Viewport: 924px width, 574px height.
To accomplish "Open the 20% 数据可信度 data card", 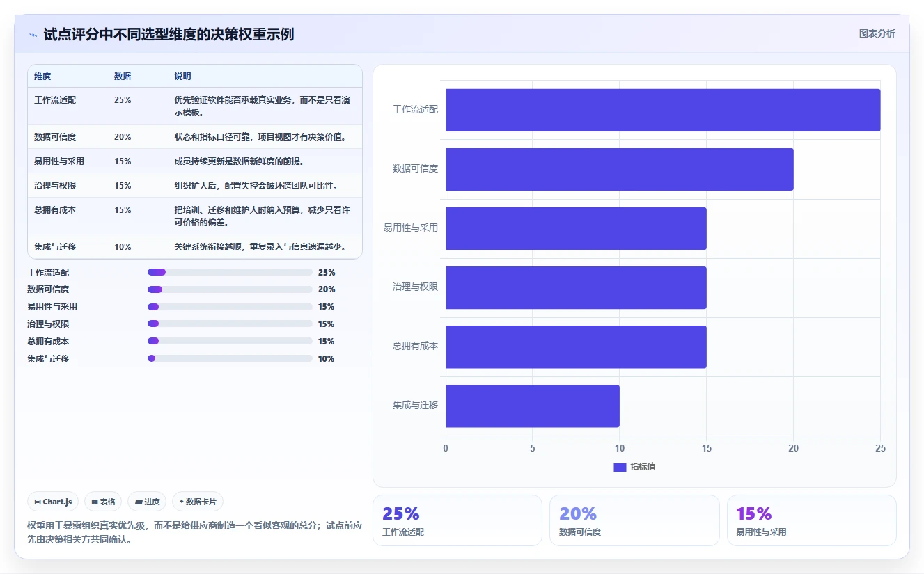I will pos(634,520).
